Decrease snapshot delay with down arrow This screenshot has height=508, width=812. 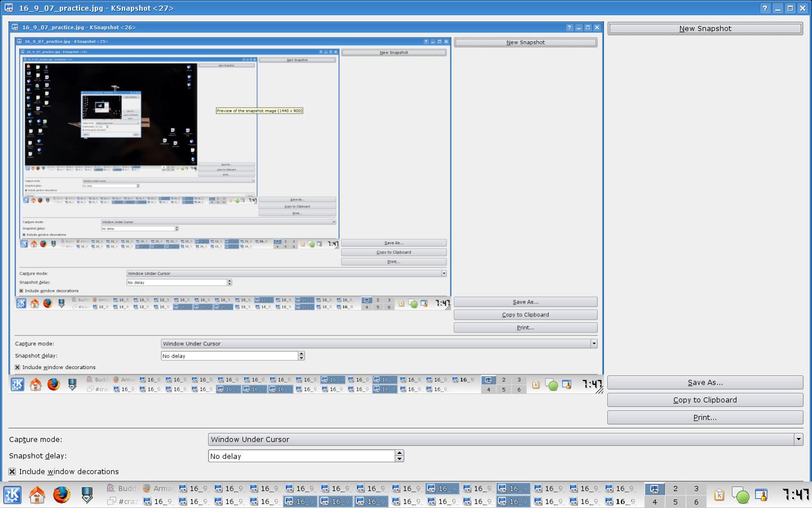click(399, 458)
